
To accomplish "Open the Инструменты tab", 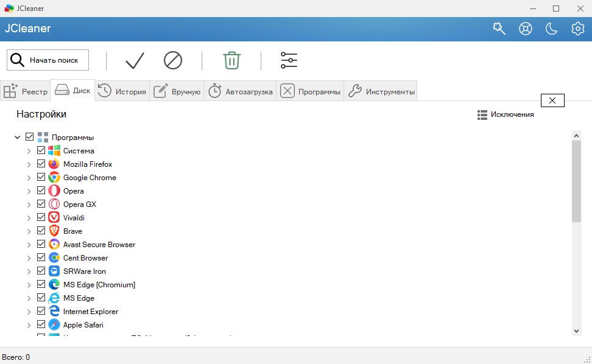I will (x=381, y=91).
